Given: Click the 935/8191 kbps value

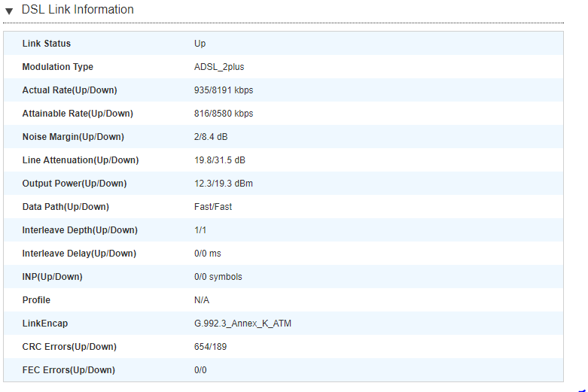Looking at the screenshot, I should point(224,90).
